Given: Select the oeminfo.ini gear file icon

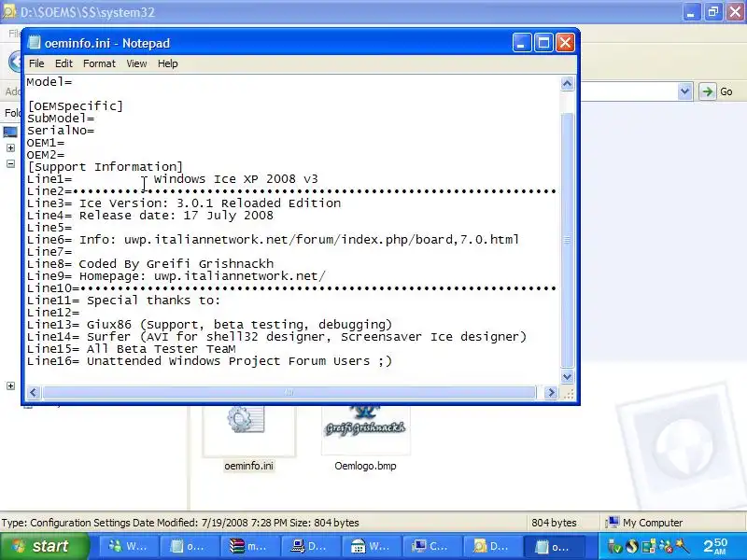Looking at the screenshot, I should [246, 419].
